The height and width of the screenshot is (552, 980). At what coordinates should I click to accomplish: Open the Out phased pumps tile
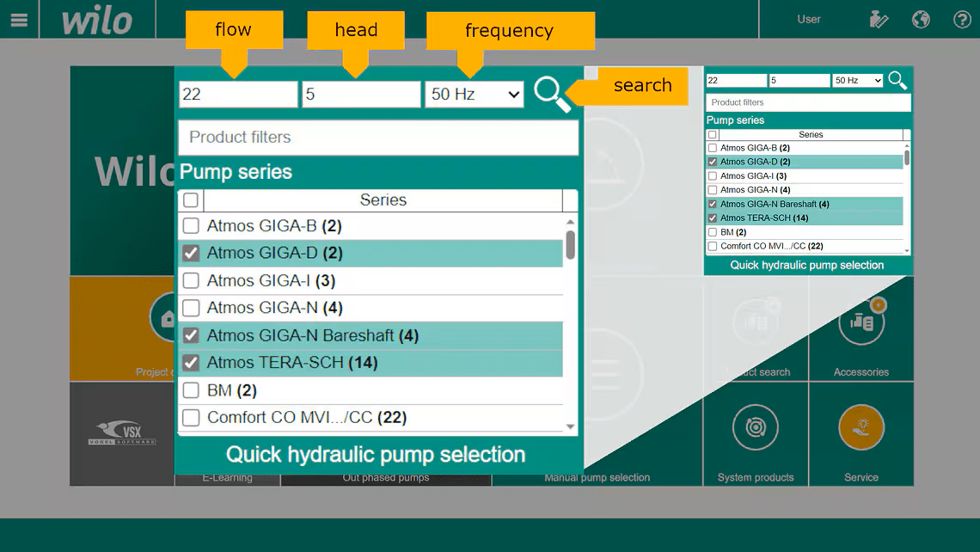(x=385, y=478)
